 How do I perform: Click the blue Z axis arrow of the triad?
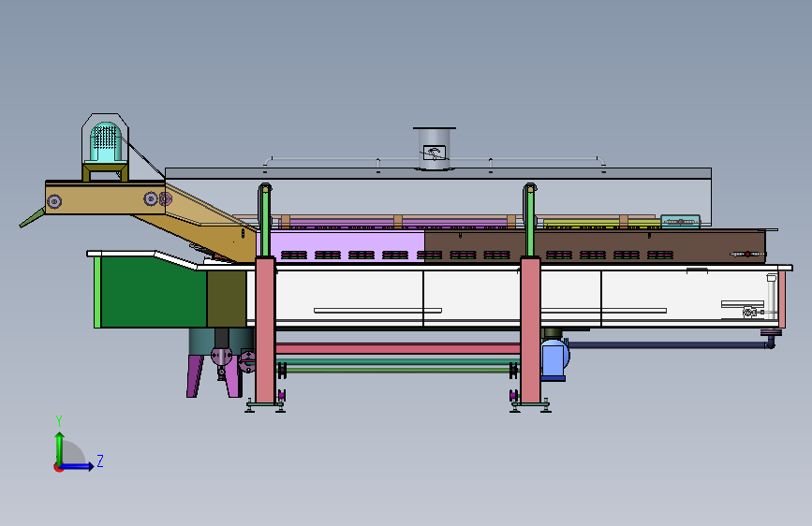(77, 466)
